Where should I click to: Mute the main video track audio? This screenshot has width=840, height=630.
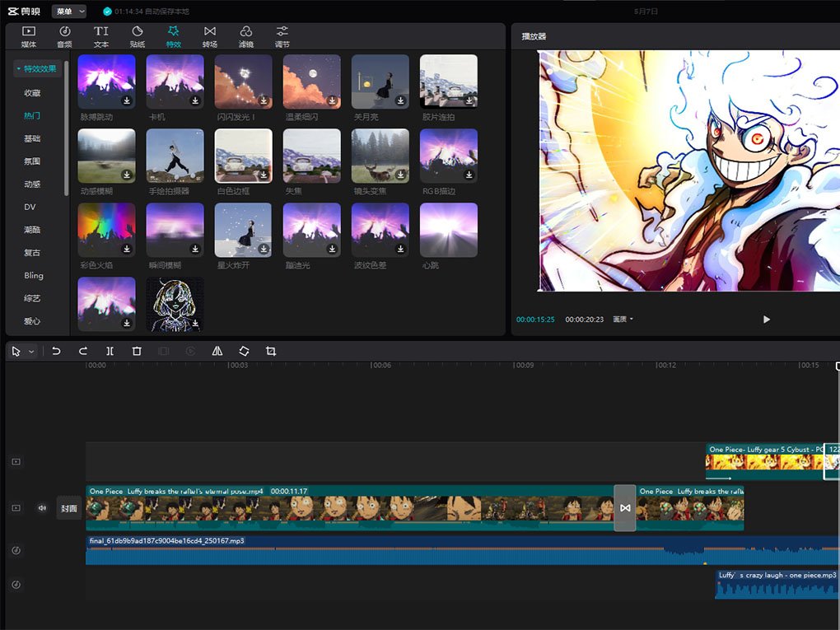click(42, 508)
